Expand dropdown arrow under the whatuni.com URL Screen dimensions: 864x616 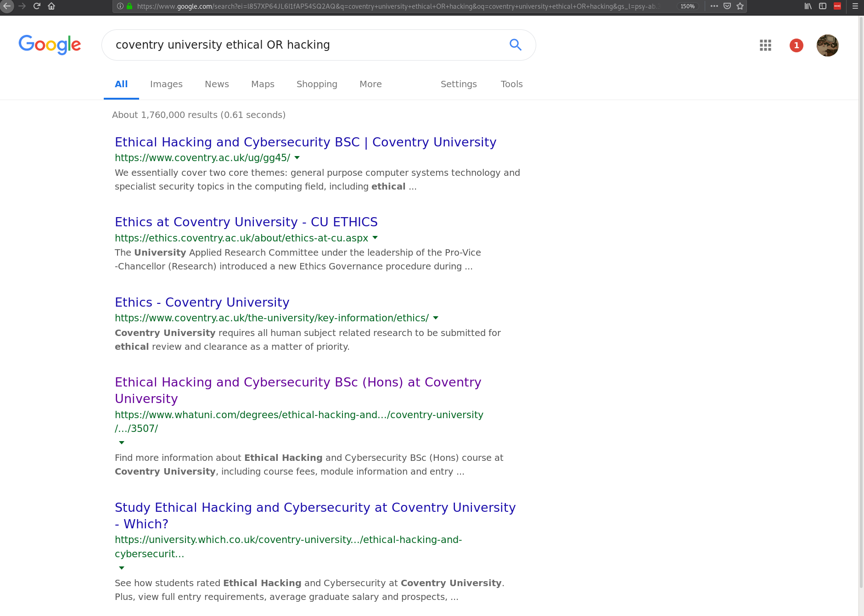122,442
